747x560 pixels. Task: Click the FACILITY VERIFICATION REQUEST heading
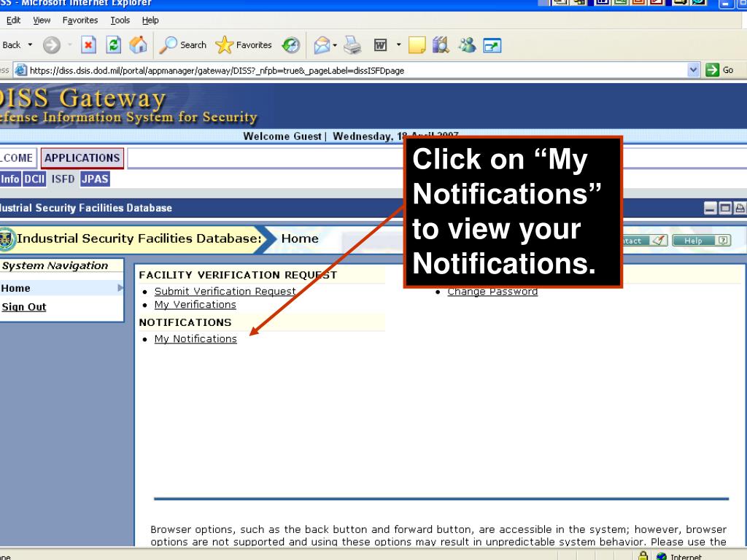tap(238, 275)
